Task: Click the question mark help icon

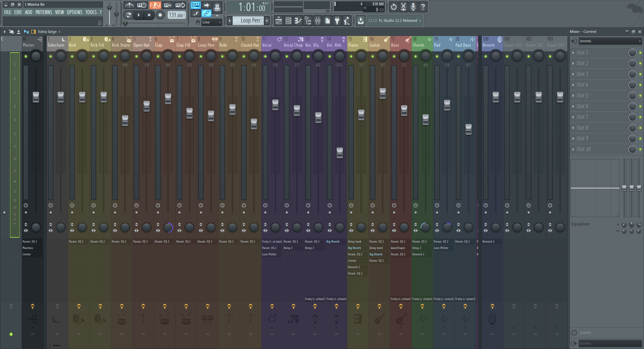Action: (x=423, y=7)
